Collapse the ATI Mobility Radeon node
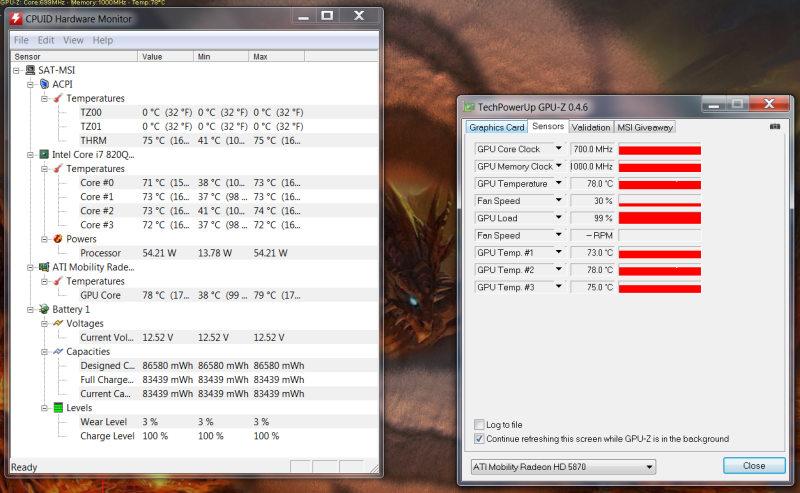This screenshot has height=493, width=800. pyautogui.click(x=31, y=267)
